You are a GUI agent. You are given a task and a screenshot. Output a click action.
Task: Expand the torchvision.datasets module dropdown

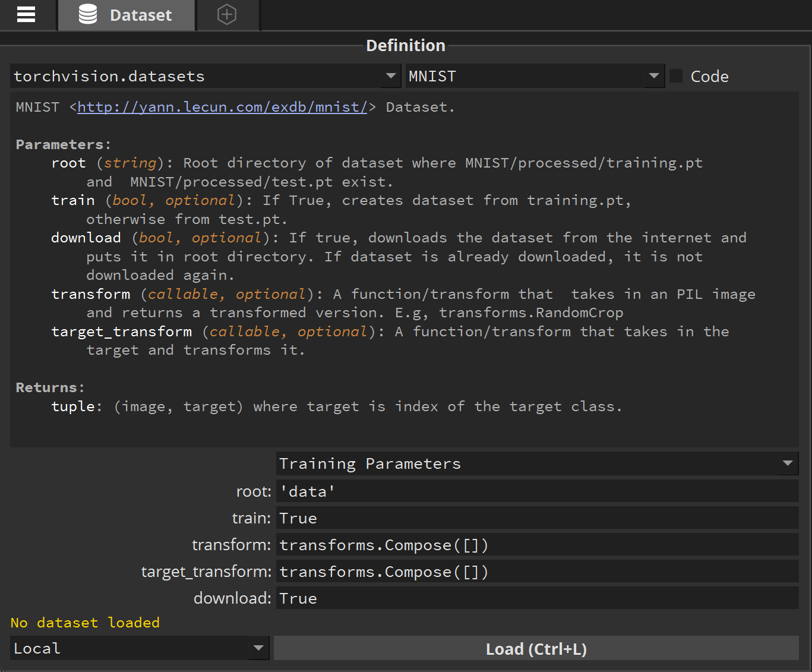tap(390, 76)
